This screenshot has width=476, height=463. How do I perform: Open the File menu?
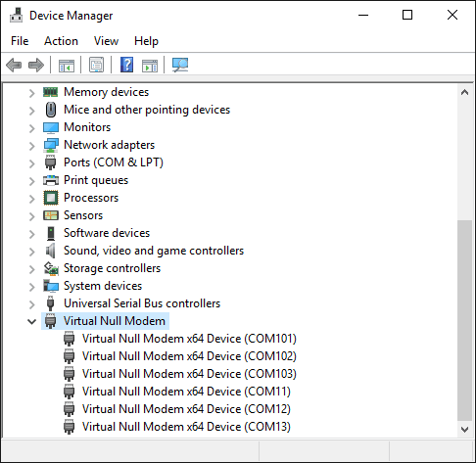pyautogui.click(x=20, y=41)
